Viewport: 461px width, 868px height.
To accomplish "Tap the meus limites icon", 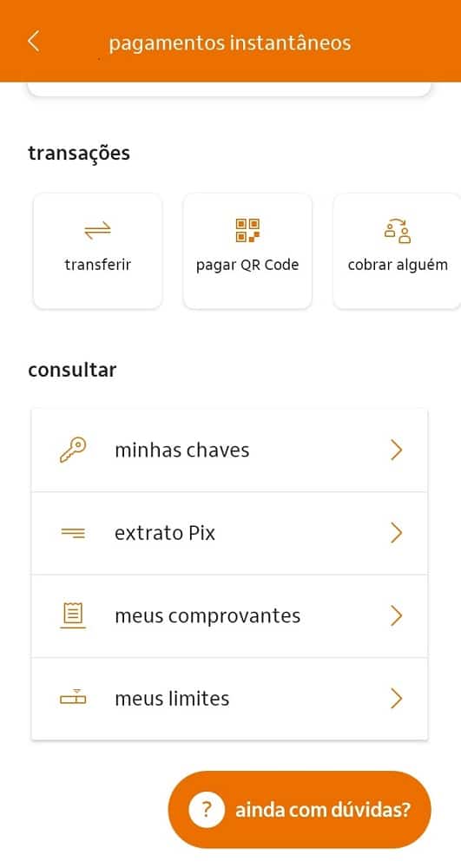I will coord(73,699).
